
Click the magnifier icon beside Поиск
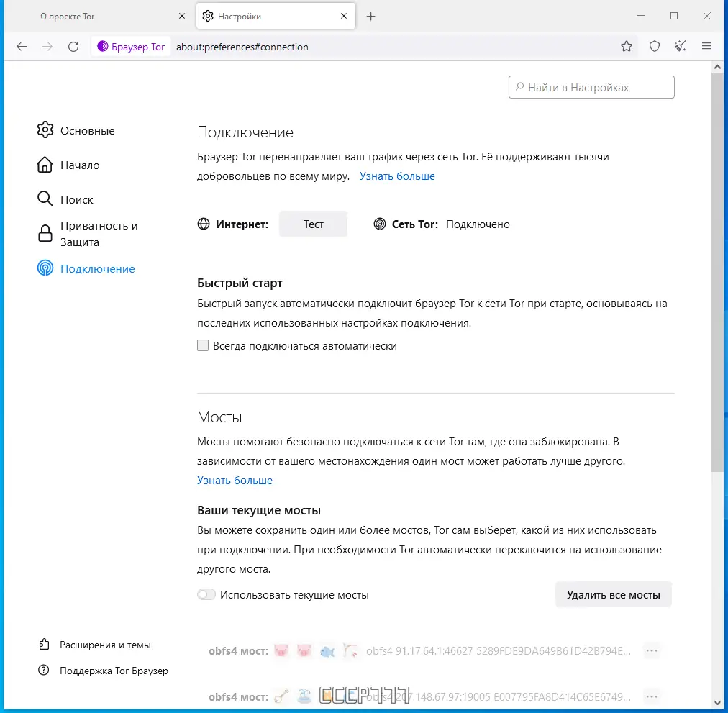(45, 199)
